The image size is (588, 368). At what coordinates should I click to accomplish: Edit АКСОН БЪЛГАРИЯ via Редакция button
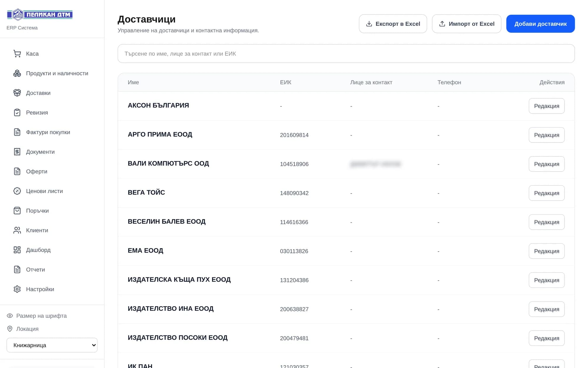[547, 106]
